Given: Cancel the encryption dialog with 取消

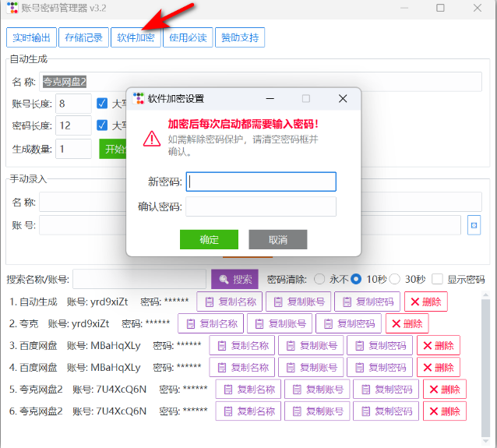Looking at the screenshot, I should [x=278, y=239].
